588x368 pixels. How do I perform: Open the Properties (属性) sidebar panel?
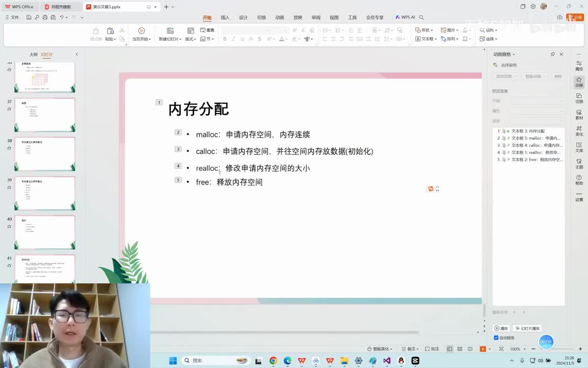point(579,66)
